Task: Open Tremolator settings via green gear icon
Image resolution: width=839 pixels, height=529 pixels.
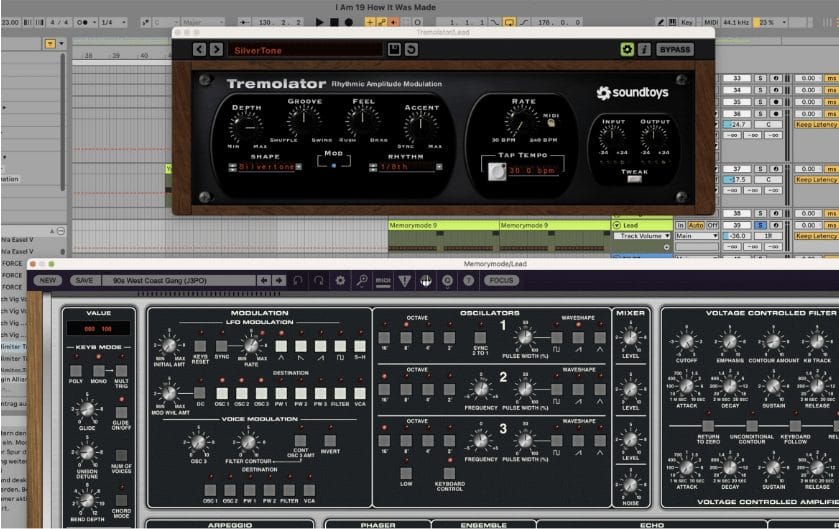Action: tap(627, 50)
